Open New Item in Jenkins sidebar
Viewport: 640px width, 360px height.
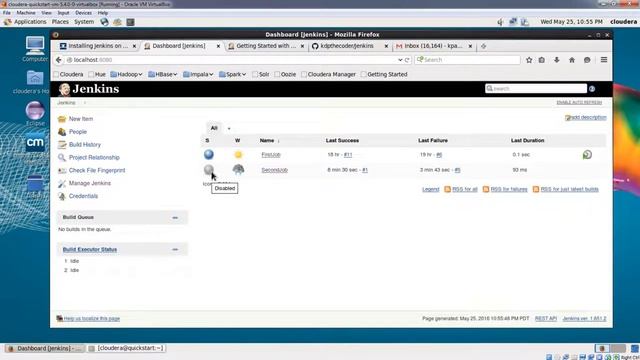pyautogui.click(x=81, y=119)
